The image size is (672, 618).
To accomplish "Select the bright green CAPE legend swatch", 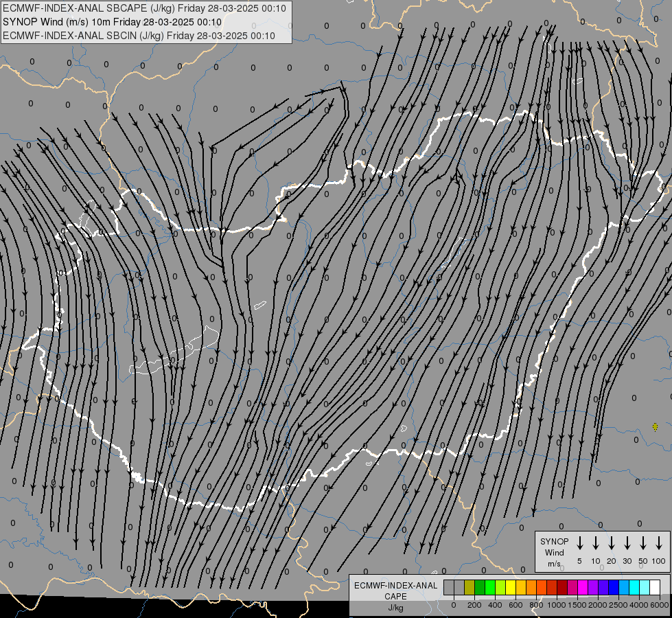I will (490, 587).
